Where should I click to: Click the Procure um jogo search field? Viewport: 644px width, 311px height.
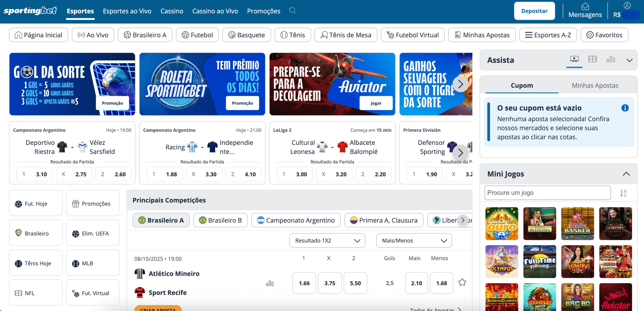pyautogui.click(x=548, y=193)
